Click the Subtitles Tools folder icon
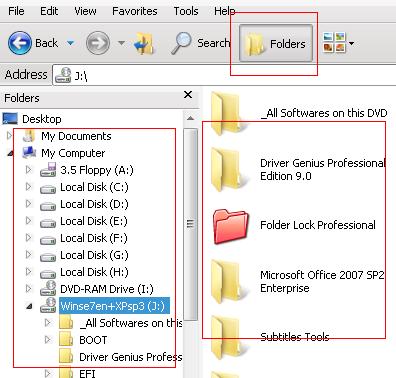The image size is (396, 378). [229, 338]
